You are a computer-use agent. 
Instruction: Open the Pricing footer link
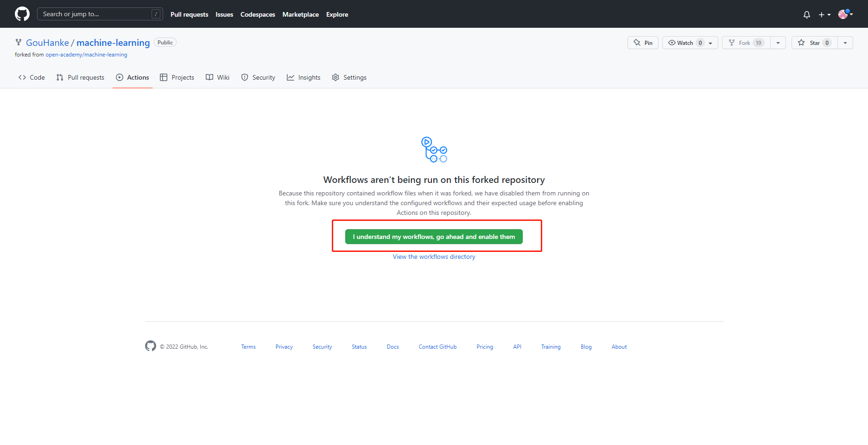click(485, 347)
